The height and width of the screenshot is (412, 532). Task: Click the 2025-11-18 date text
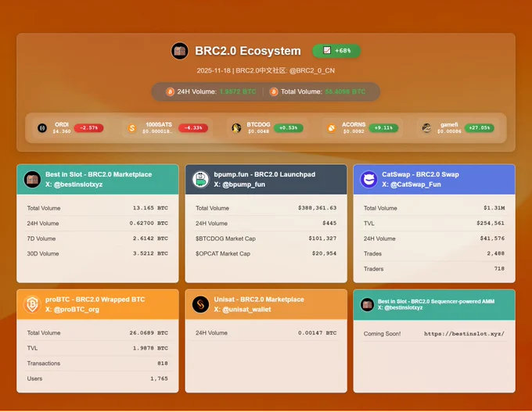[213, 70]
